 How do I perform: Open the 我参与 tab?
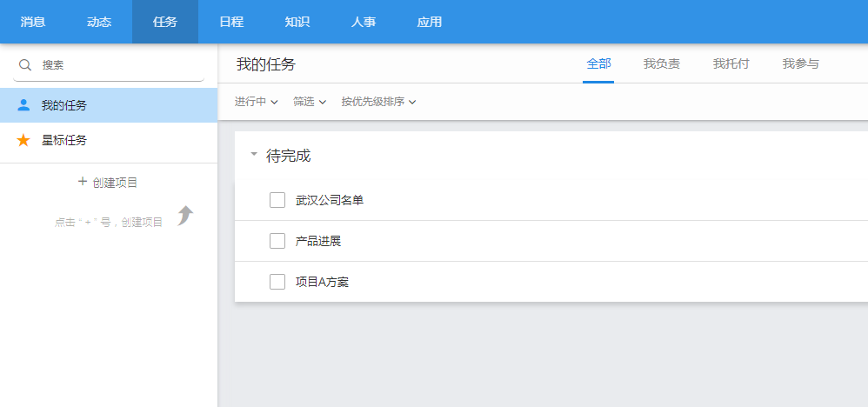800,63
